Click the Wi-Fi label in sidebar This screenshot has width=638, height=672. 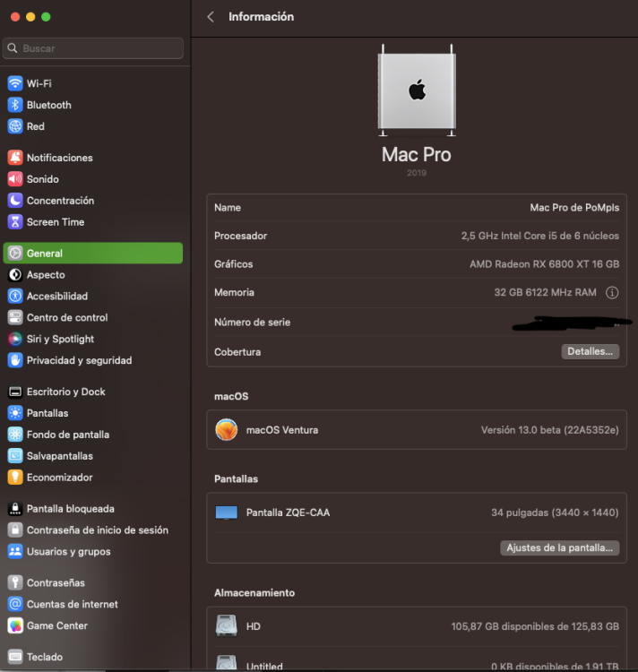coord(39,83)
